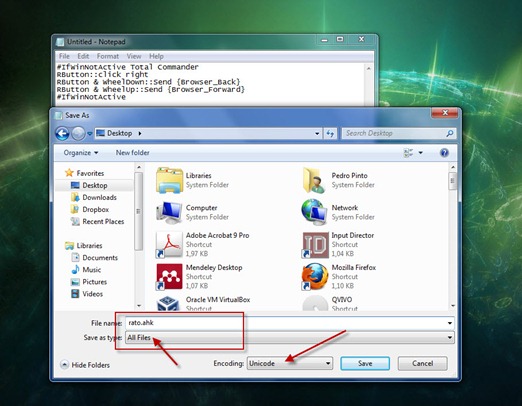Open address bar previous locations dropdown
This screenshot has height=406, width=522.
point(317,134)
